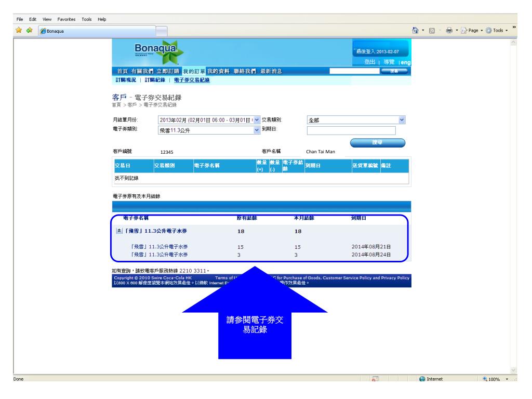Click 首頁 in the breadcrumb trail
This screenshot has height=399, width=532.
(x=116, y=105)
